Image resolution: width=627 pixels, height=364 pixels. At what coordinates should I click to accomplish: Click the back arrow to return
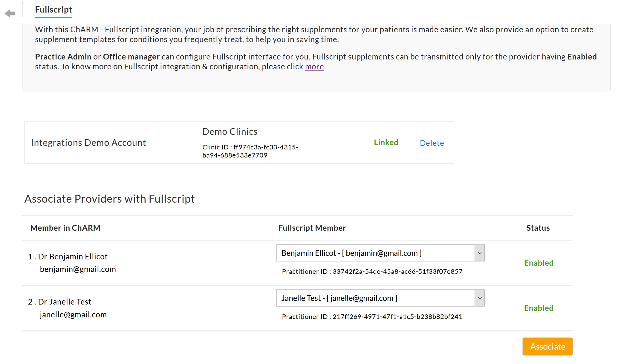click(x=10, y=13)
